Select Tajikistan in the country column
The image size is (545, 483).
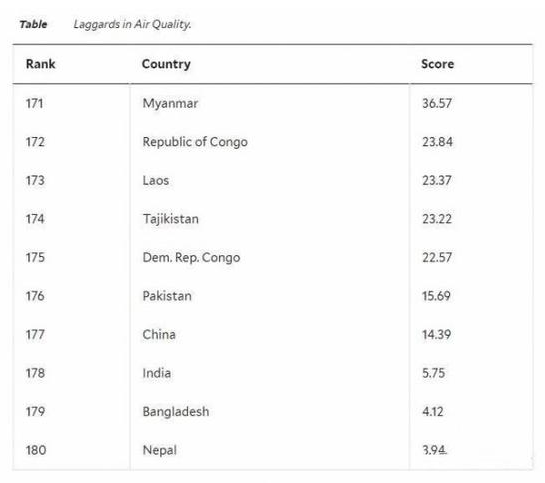171,219
